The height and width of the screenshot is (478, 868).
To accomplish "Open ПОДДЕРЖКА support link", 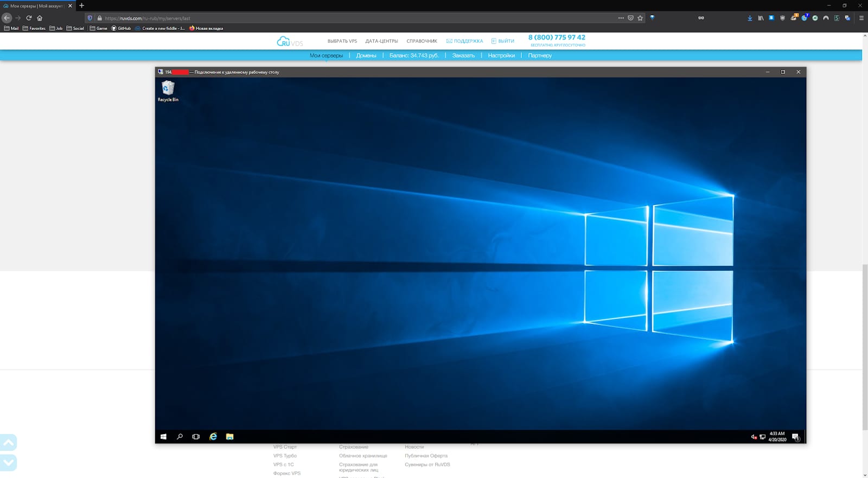I will tap(464, 41).
